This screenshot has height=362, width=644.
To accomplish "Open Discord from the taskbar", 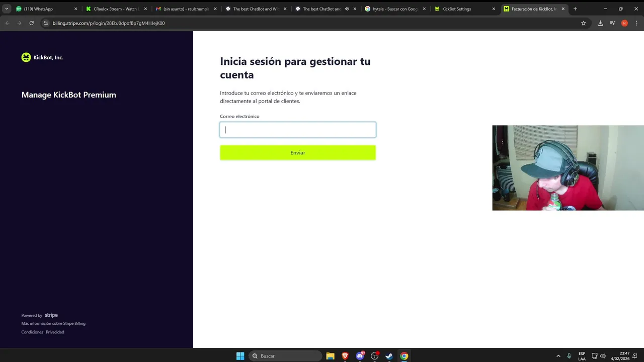I will 360,356.
